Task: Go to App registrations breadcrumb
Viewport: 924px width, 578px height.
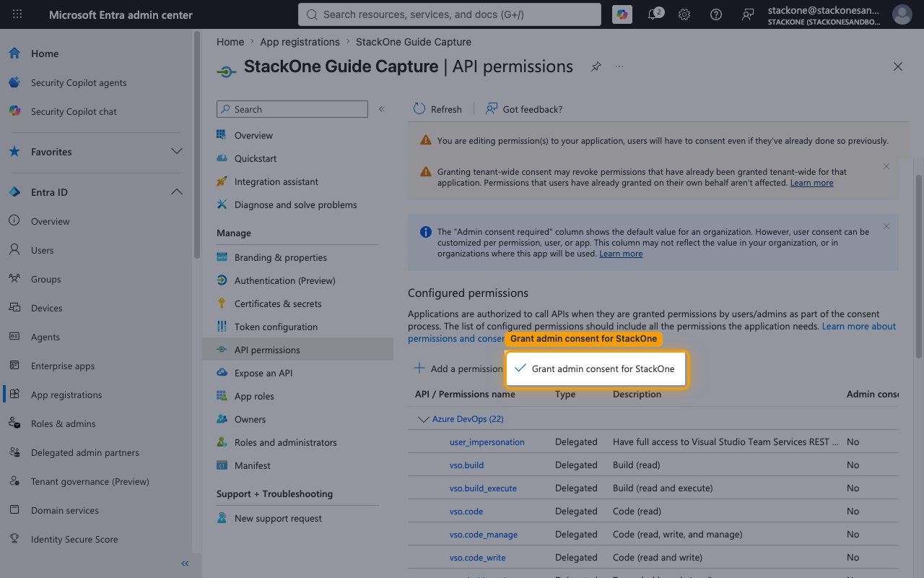Action: (x=300, y=42)
